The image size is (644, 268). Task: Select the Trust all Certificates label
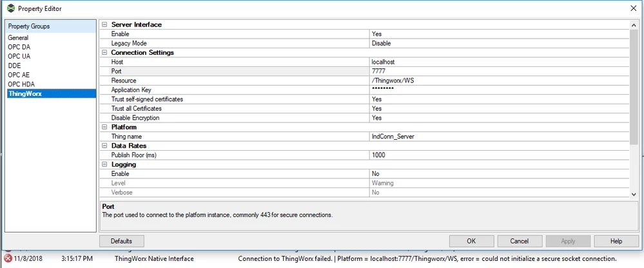[x=137, y=108]
